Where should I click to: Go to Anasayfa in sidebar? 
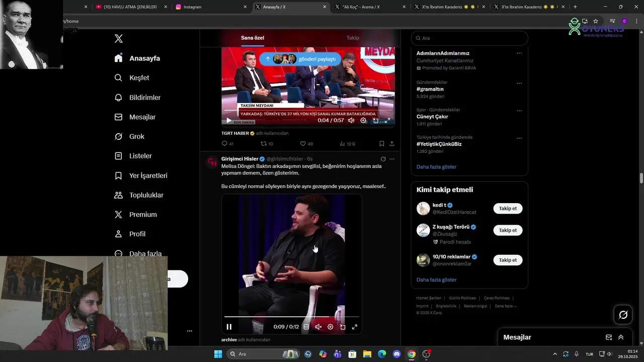[x=137, y=58]
